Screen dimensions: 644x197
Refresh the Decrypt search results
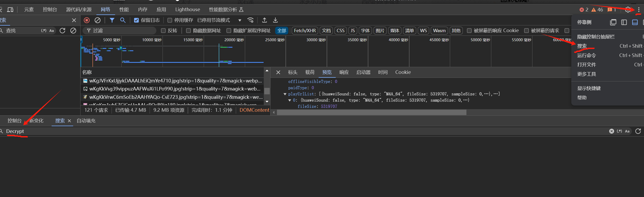pyautogui.click(x=638, y=131)
